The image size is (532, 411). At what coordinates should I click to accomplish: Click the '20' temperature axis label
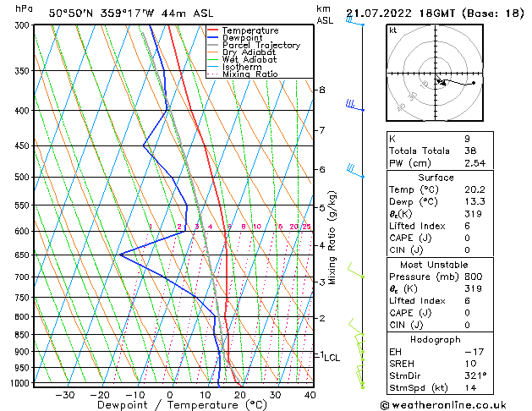click(240, 395)
